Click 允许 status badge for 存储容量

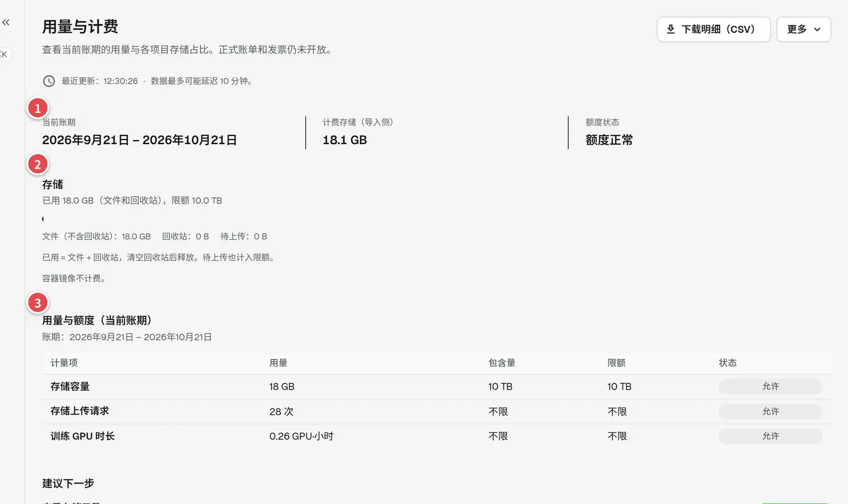(x=770, y=386)
